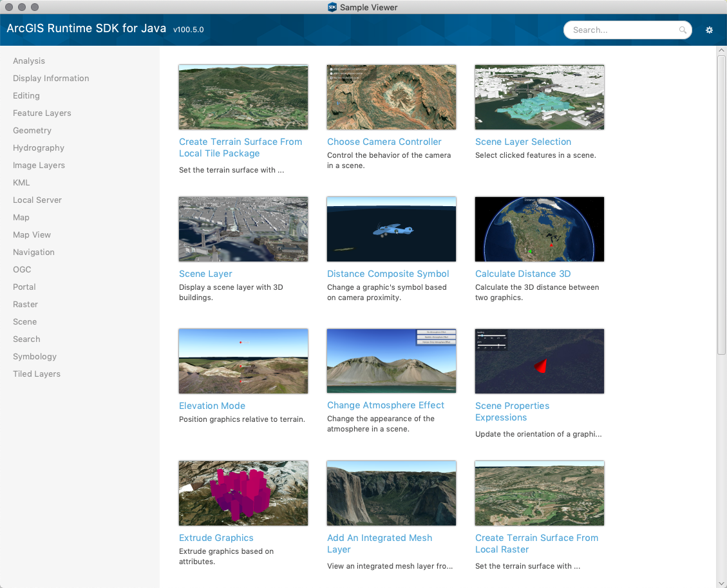Open the Choose Camera Controller sample link
The image size is (727, 588).
point(384,142)
